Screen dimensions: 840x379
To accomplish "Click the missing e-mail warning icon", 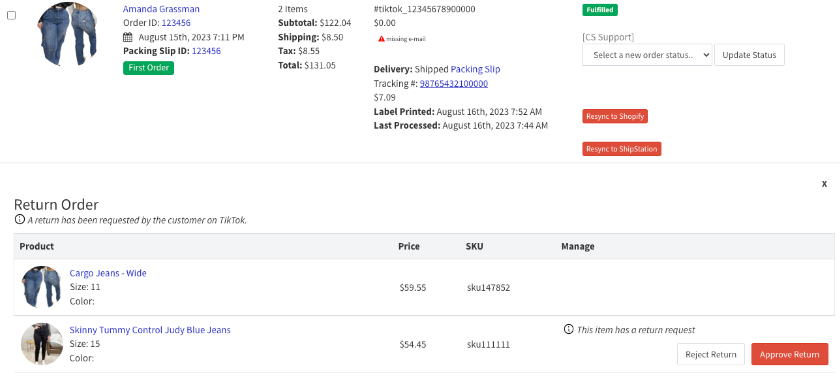I will [381, 39].
